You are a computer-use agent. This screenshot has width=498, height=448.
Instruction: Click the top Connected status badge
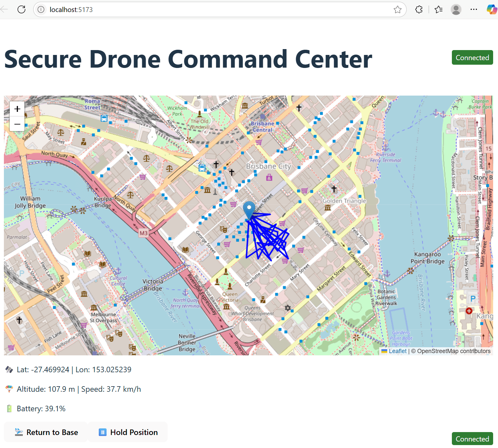tap(472, 58)
